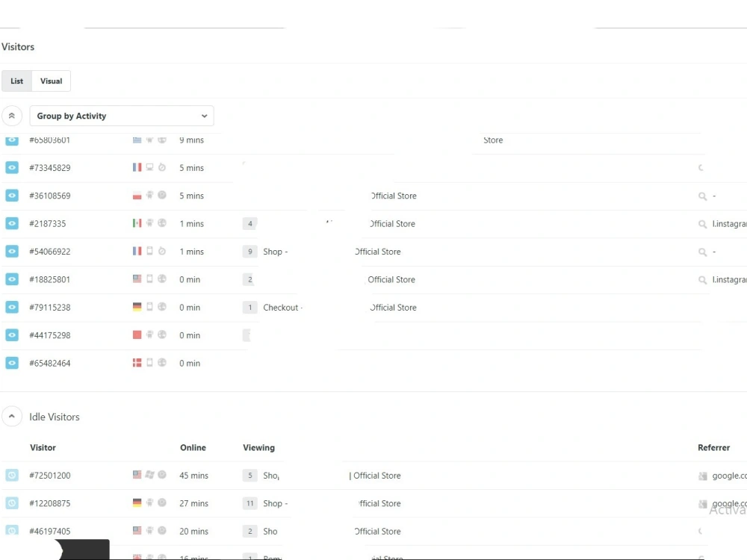The image size is (747, 560).
Task: Click eye icon for visitor #73345829
Action: point(12,167)
